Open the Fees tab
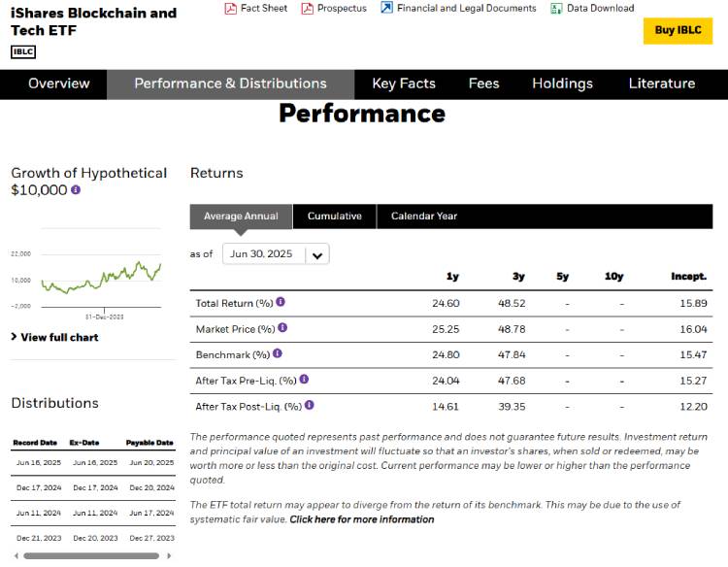The height and width of the screenshot is (567, 728). pyautogui.click(x=483, y=83)
